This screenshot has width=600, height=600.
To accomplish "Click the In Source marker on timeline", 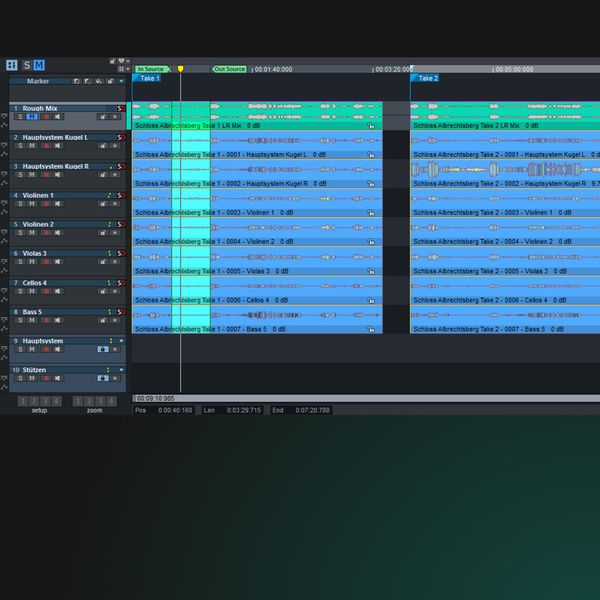I will tap(152, 69).
